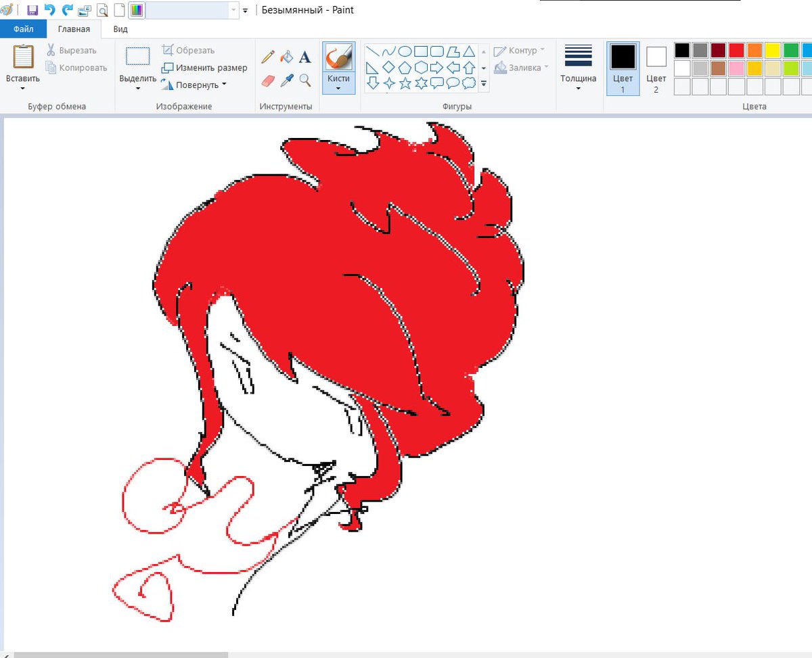812x658 pixels.
Task: Click the Edit colors rainbow icon in title bar
Action: click(137, 10)
